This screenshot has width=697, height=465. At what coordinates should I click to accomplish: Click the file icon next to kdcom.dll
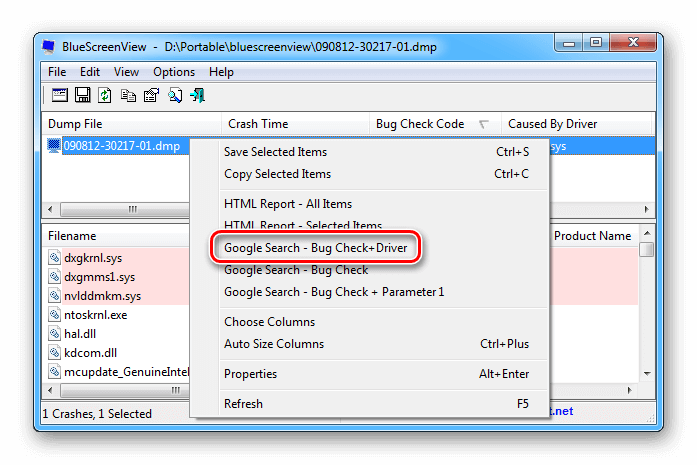coord(54,353)
